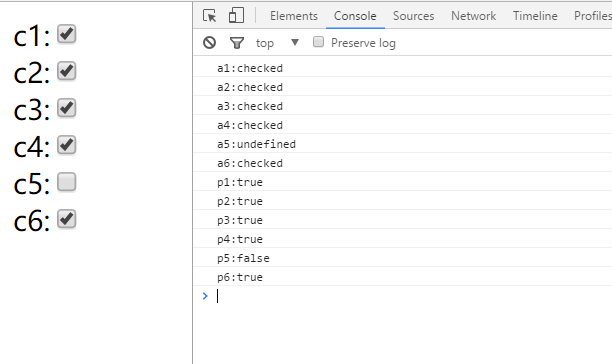Screen dimensions: 612x364
Task: Enable the Preserve log checkbox
Action: 318,42
